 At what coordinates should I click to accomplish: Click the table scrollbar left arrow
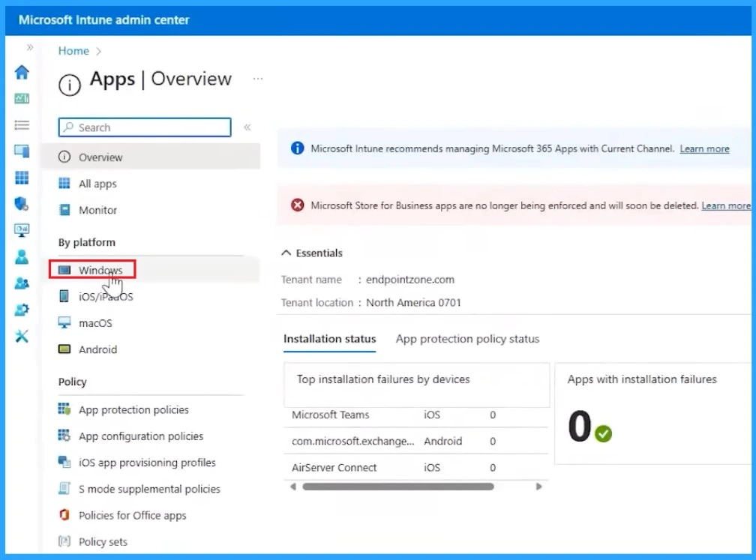(292, 487)
